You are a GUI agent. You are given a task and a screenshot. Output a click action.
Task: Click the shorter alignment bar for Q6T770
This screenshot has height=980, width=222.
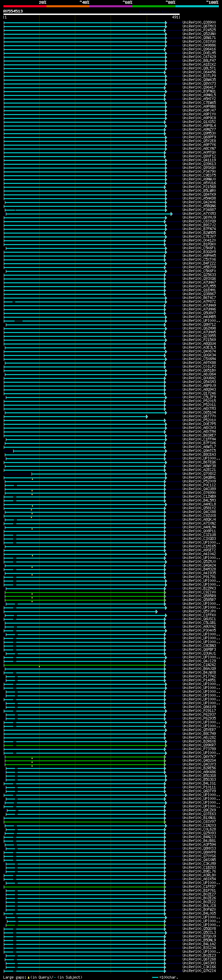76,416
